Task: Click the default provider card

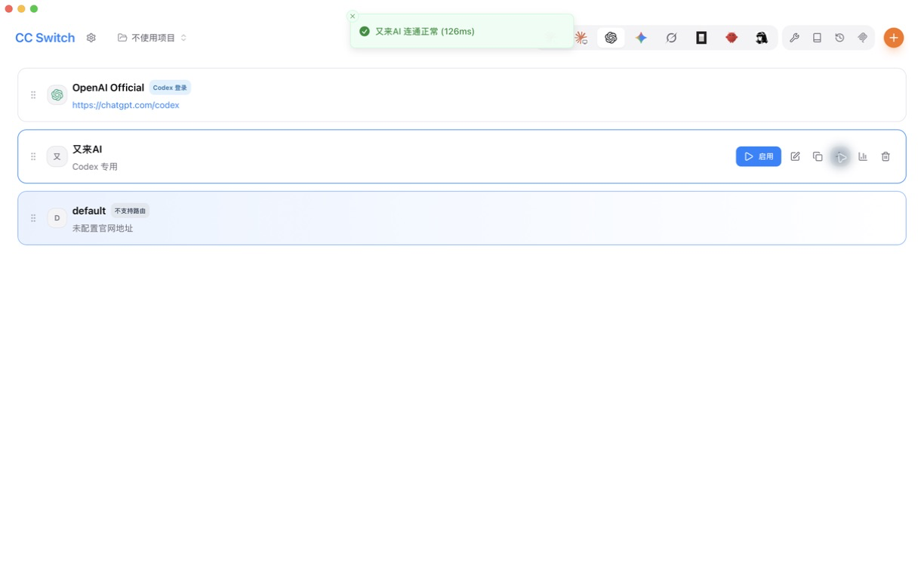Action: (x=462, y=218)
